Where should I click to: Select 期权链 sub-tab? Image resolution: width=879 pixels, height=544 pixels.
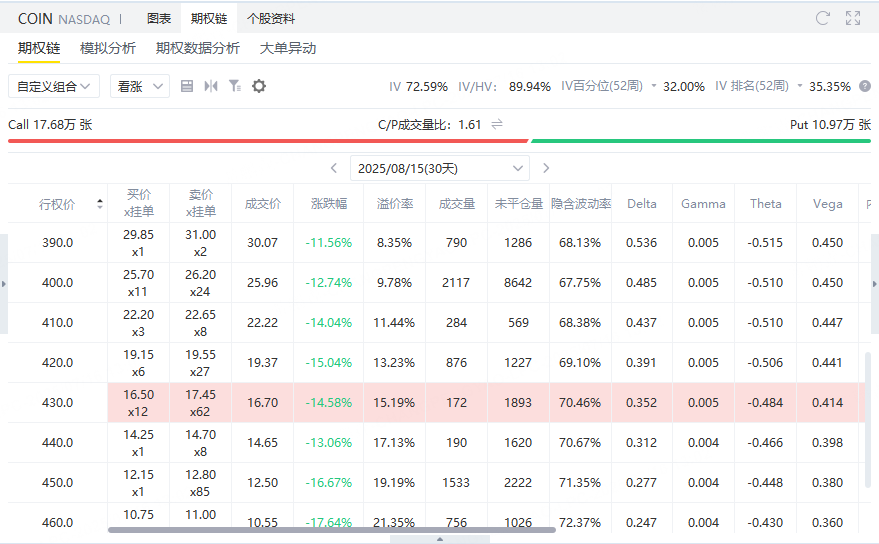tap(39, 48)
